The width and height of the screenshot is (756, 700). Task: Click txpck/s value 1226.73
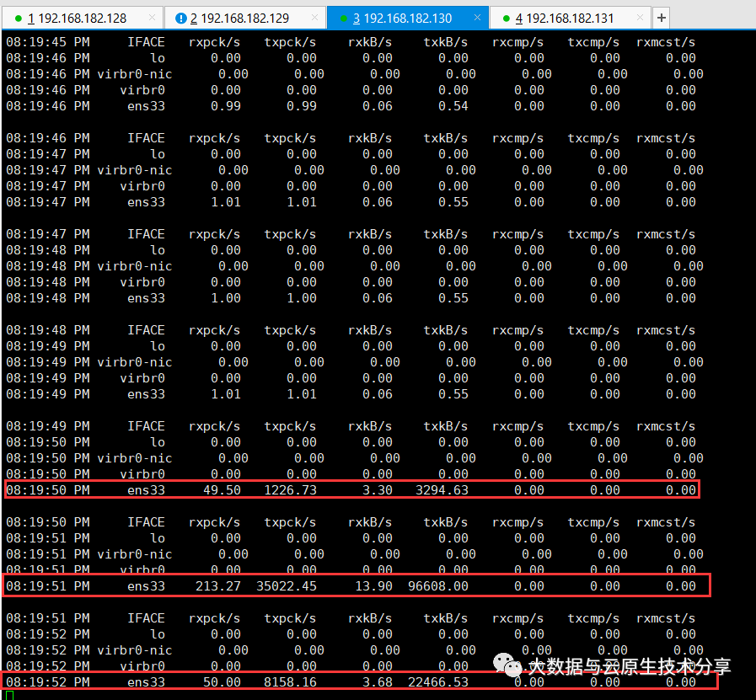[290, 490]
